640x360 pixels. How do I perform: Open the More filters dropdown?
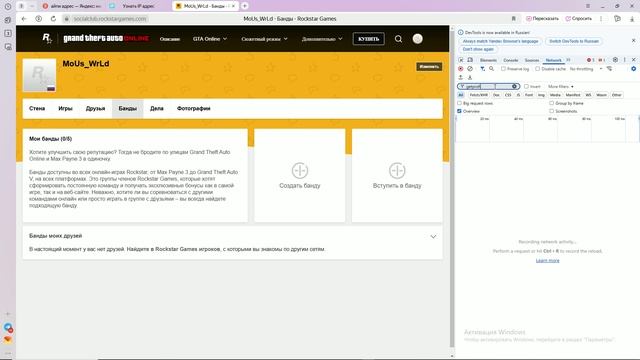tap(561, 87)
